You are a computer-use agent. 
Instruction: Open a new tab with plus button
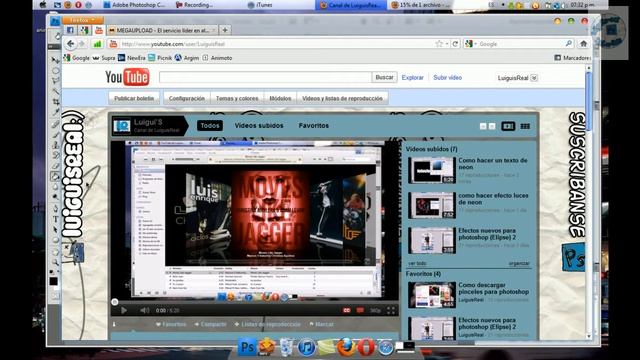224,30
